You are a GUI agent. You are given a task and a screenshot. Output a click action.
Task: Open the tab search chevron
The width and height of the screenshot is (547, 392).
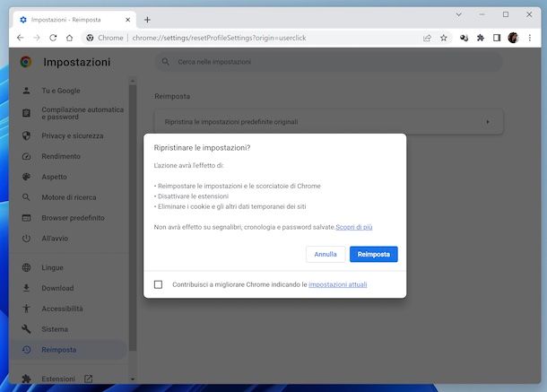[458, 14]
